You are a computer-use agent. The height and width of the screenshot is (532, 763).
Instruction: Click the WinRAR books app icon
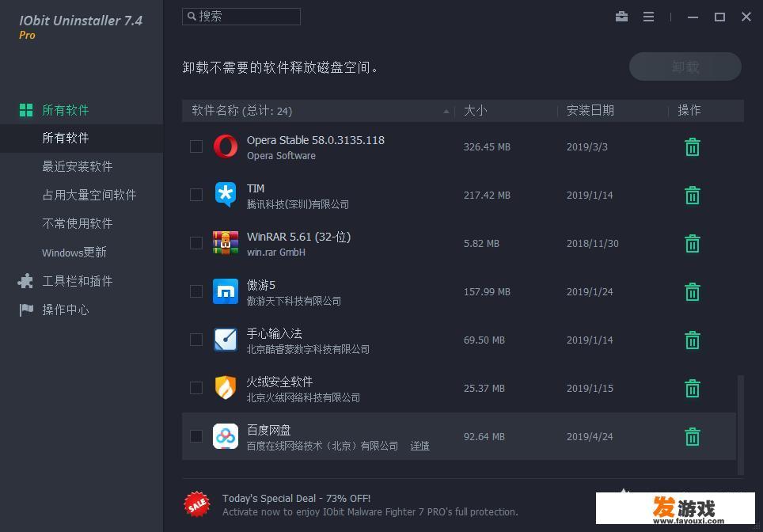(x=226, y=243)
